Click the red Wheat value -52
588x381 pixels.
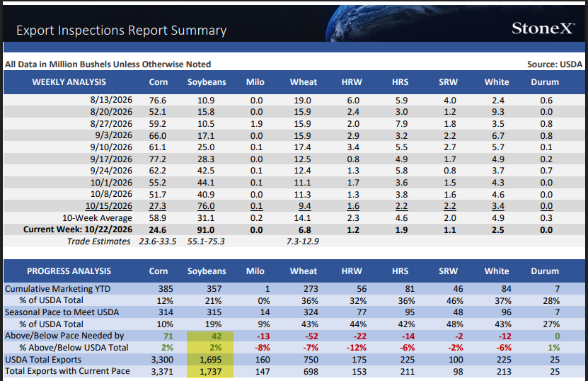coord(311,336)
